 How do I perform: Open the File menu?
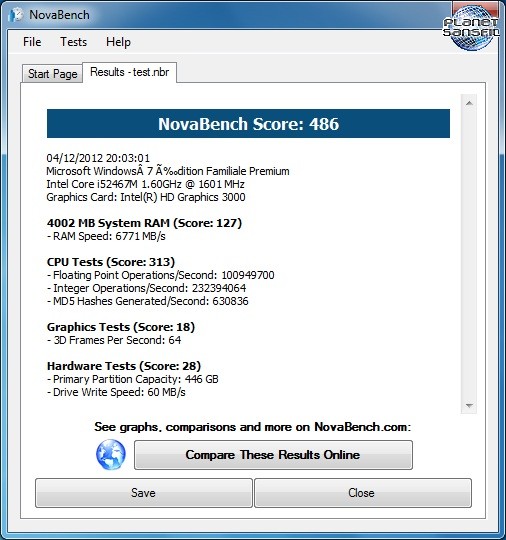point(32,42)
